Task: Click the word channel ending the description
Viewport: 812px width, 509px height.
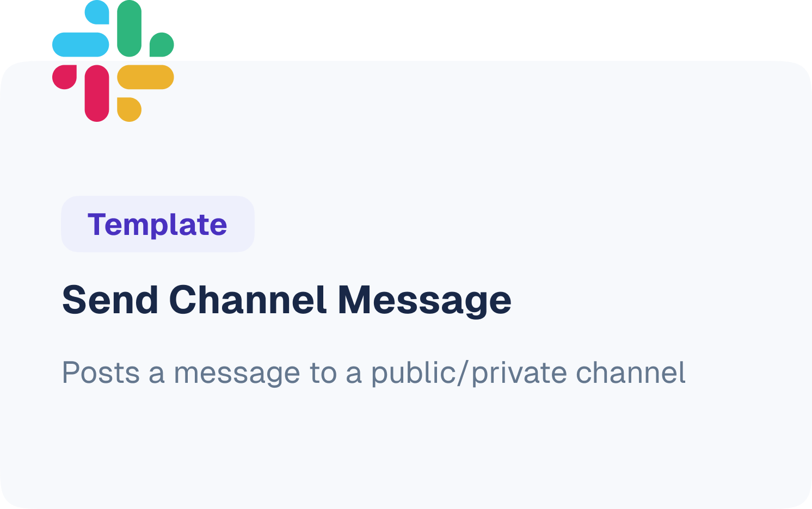Action: coord(631,373)
